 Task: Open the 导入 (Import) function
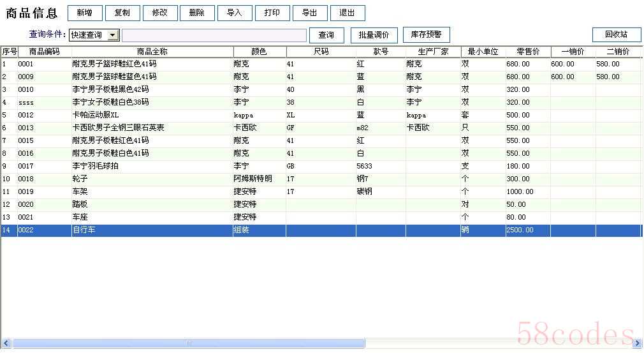[x=235, y=13]
